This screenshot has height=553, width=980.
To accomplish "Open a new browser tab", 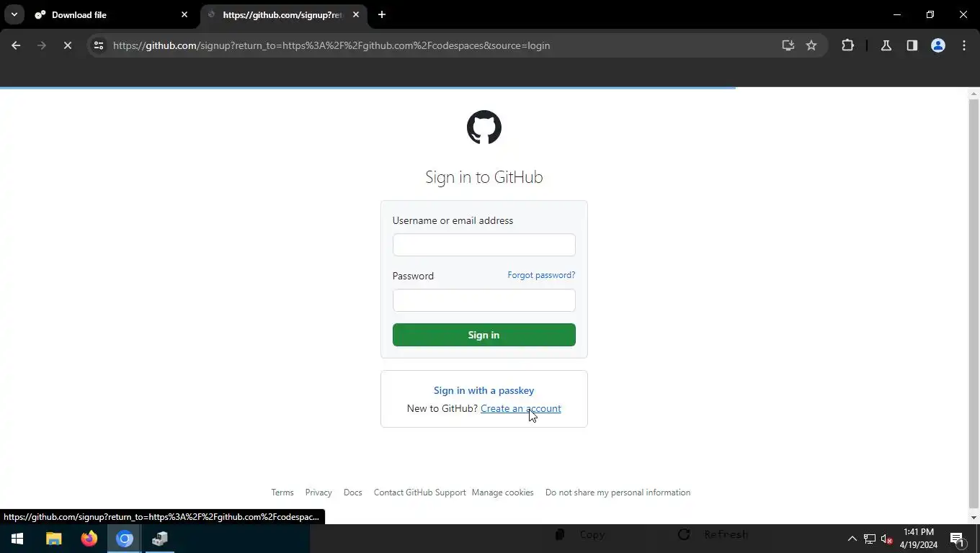I will coord(382,14).
